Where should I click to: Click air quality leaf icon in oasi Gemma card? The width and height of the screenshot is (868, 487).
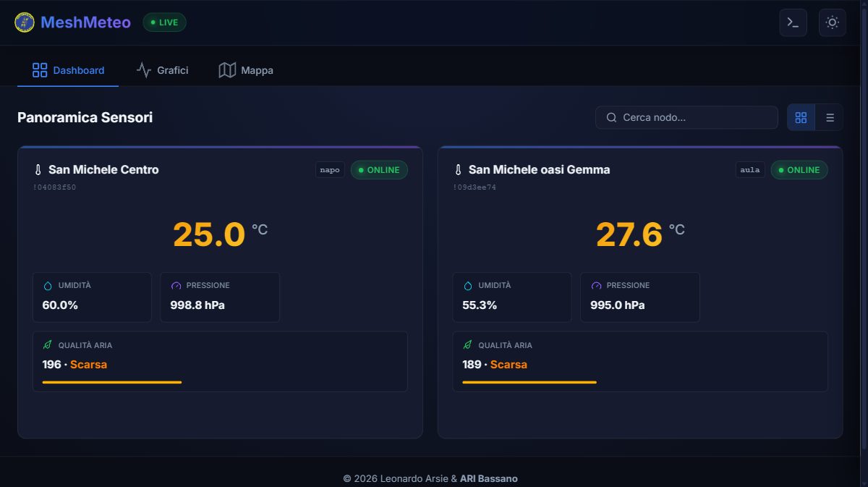click(467, 345)
